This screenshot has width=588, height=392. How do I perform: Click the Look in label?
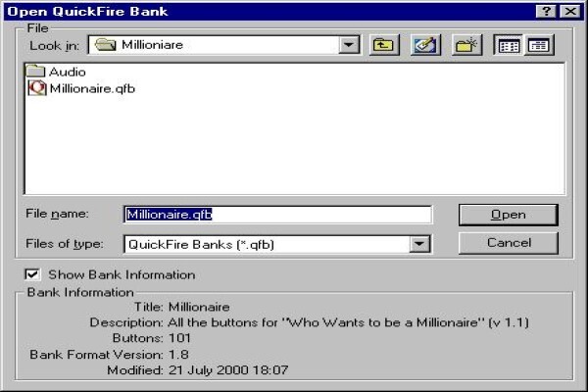tap(55, 46)
